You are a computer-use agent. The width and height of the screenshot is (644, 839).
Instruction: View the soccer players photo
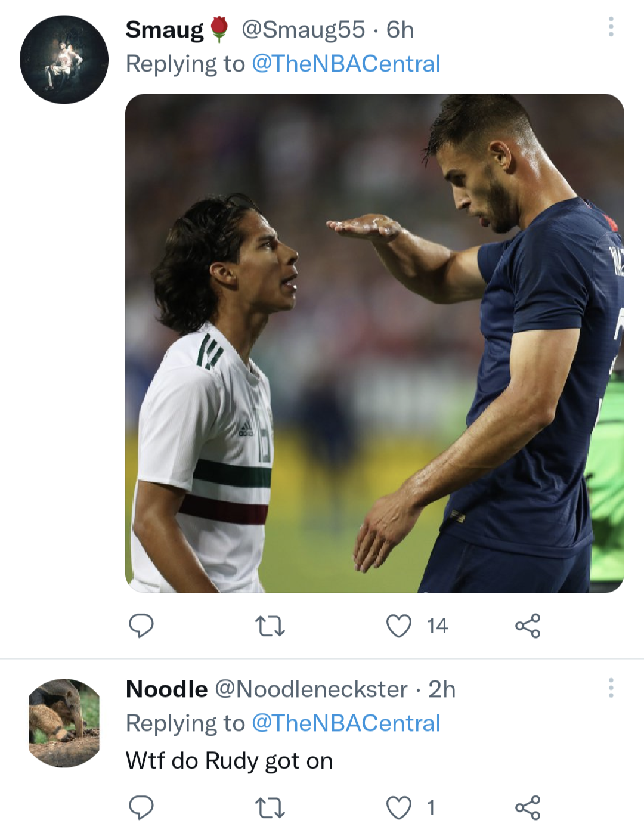[x=374, y=343]
